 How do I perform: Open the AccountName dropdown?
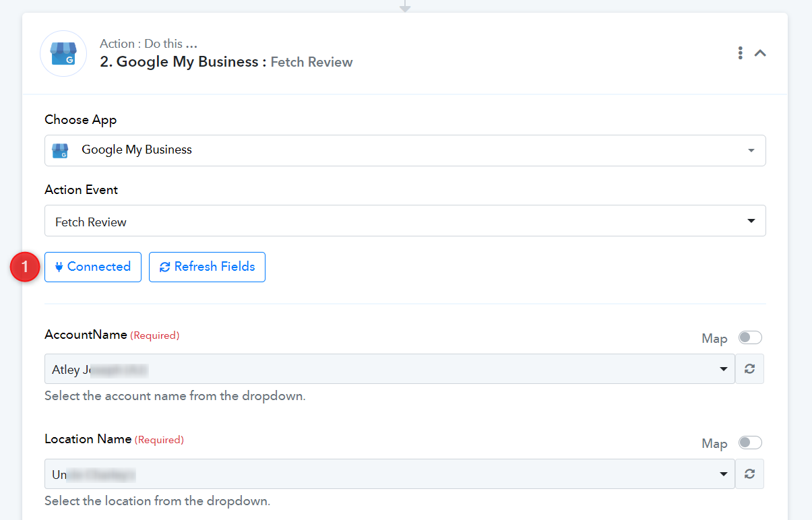389,369
